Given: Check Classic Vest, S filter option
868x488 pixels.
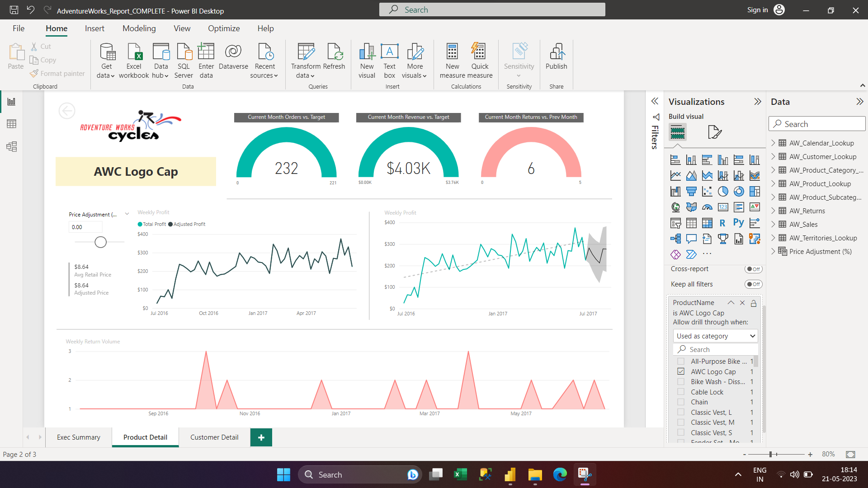Looking at the screenshot, I should tap(681, 432).
